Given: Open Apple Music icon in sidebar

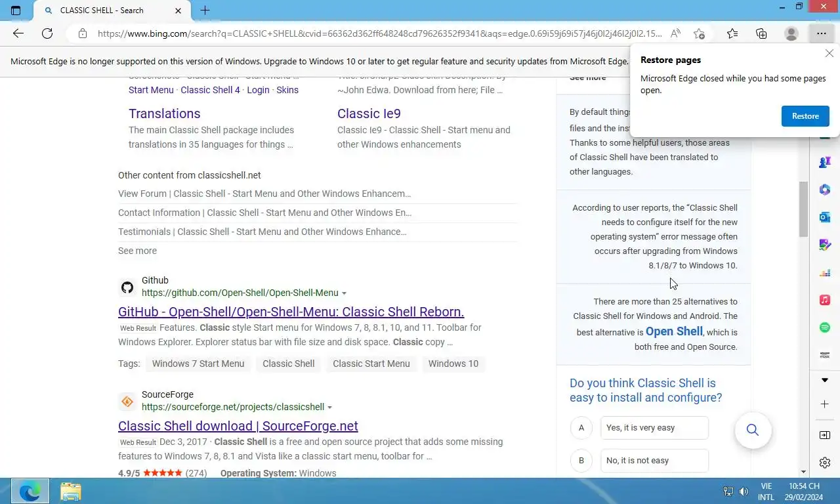Looking at the screenshot, I should coord(825,300).
